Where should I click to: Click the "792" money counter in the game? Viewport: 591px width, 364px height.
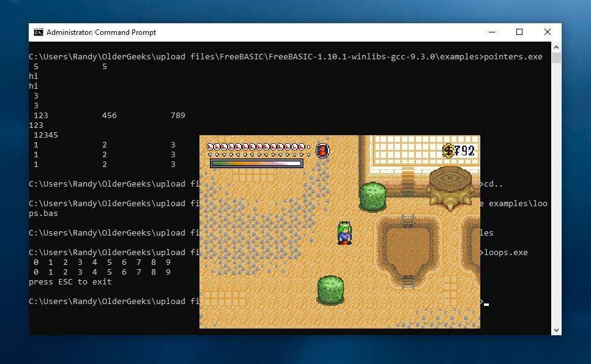464,150
